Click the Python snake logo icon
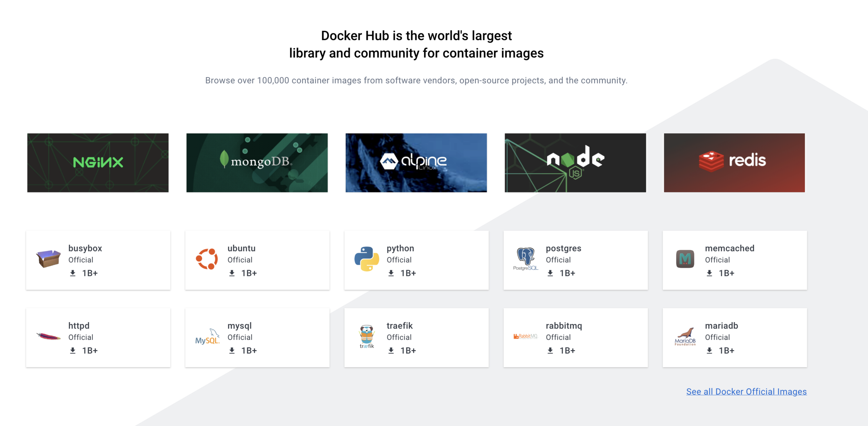Viewport: 868px width, 426px height. [367, 259]
